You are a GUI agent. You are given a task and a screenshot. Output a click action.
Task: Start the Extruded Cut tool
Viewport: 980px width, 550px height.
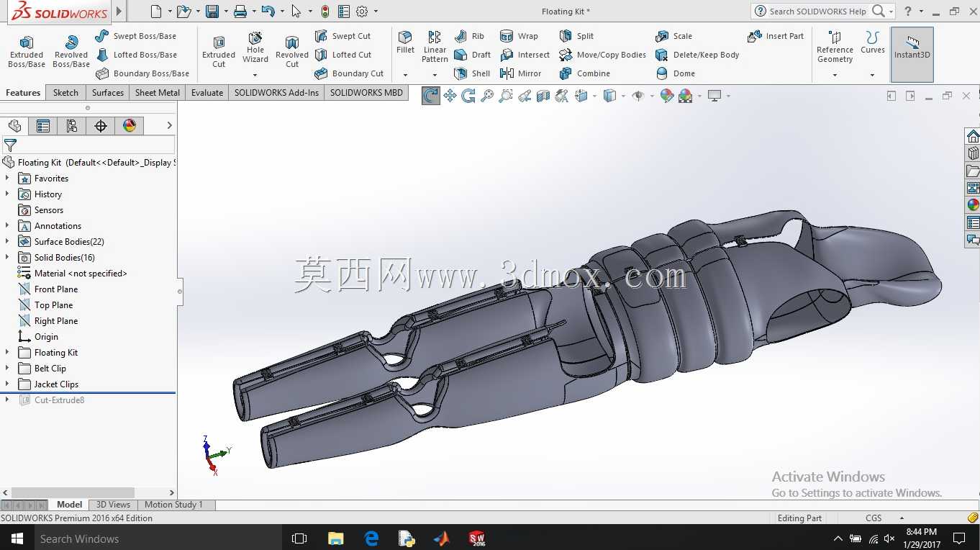(219, 51)
